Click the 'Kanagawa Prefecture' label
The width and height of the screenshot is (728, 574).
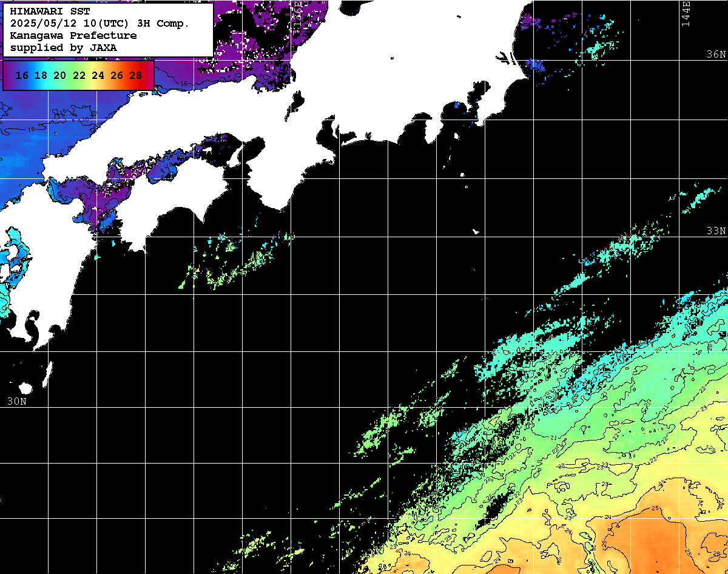pos(73,35)
